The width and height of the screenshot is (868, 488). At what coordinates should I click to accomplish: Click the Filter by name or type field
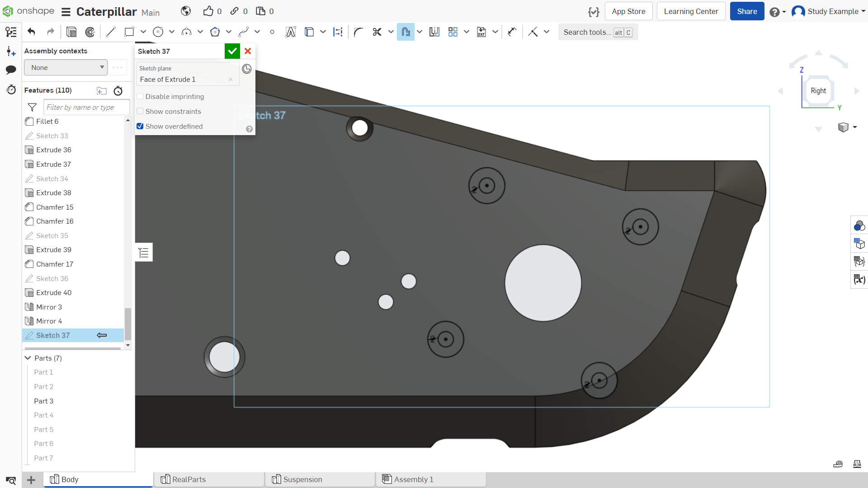[86, 108]
